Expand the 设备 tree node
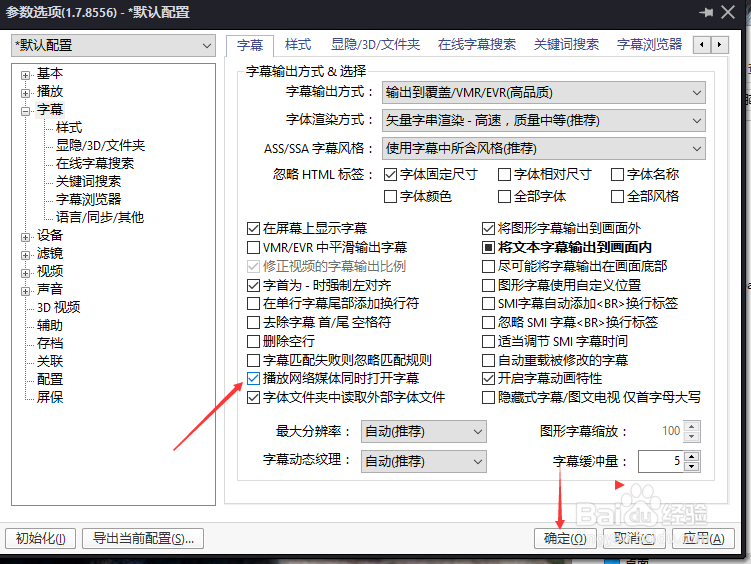Image resolution: width=751 pixels, height=564 pixels. point(25,237)
